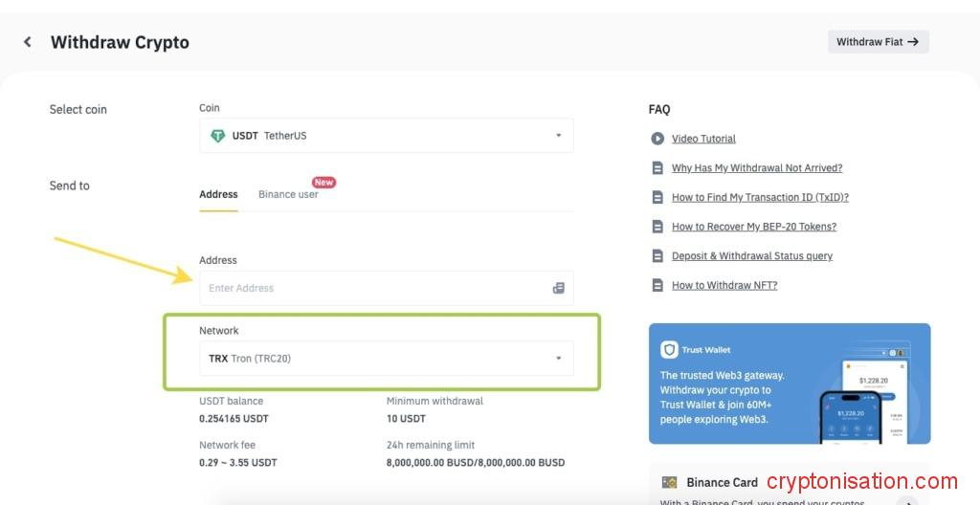This screenshot has width=980, height=505.
Task: Click the Enter Address input field
Action: (373, 288)
